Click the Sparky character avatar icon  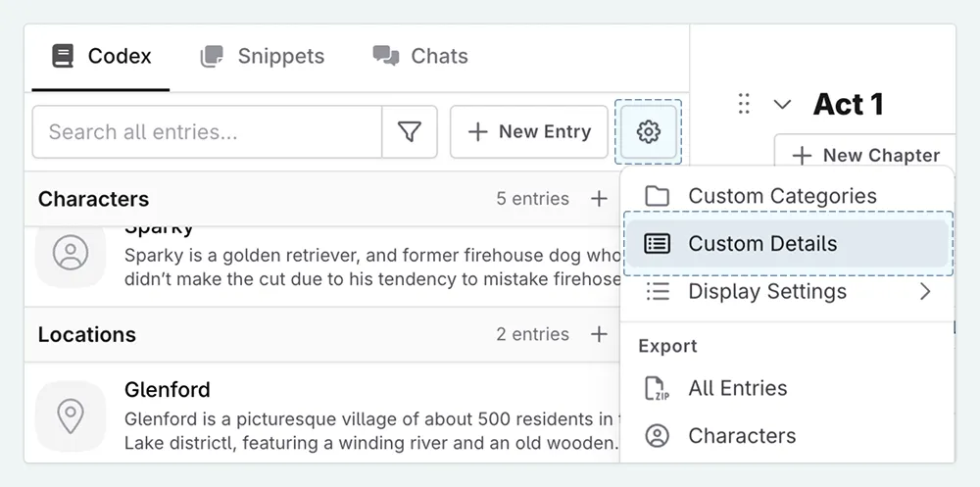point(71,254)
